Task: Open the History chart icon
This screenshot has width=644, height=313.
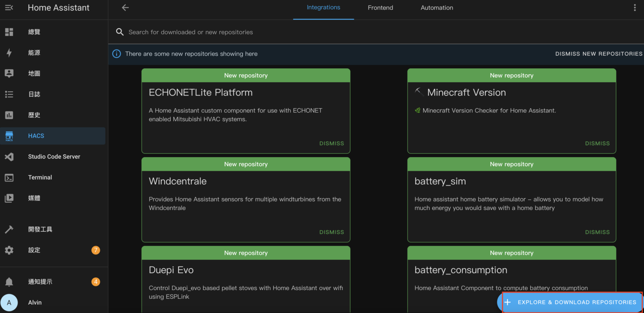Action: coord(9,115)
